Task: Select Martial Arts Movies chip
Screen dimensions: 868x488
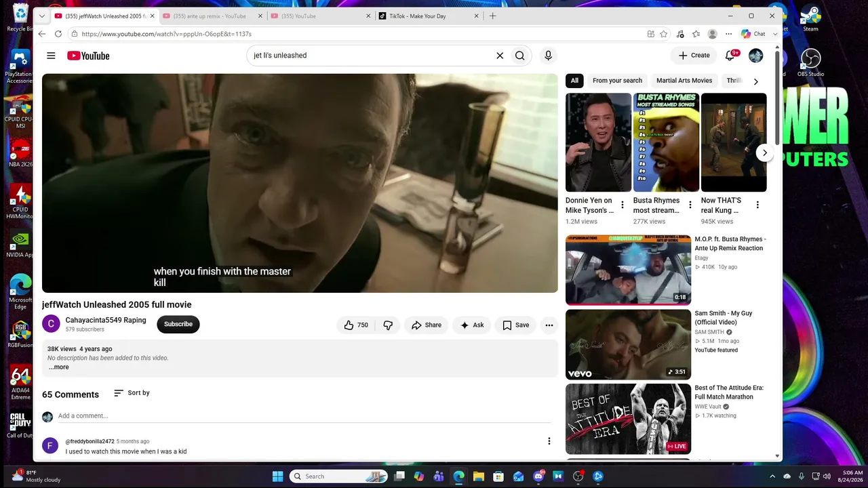Action: point(684,81)
